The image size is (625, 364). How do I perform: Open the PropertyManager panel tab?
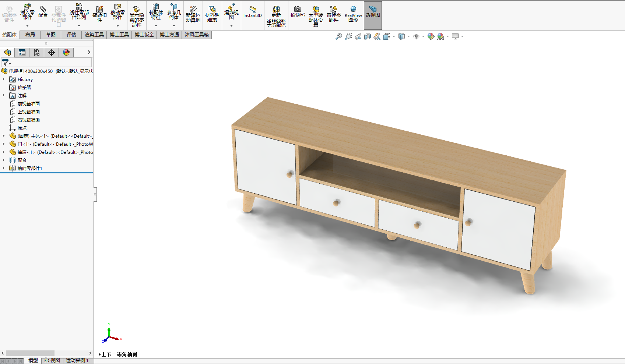point(22,53)
